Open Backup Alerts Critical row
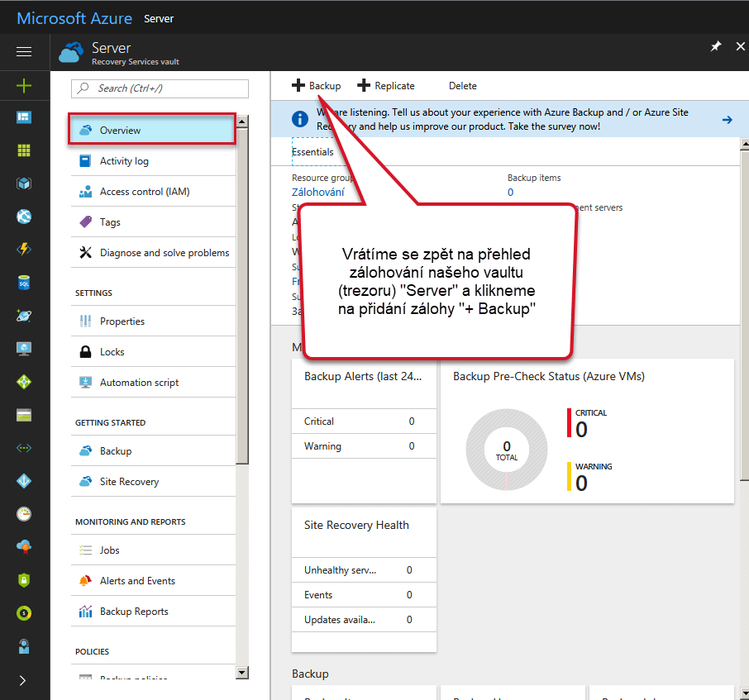The width and height of the screenshot is (749, 700). [364, 421]
